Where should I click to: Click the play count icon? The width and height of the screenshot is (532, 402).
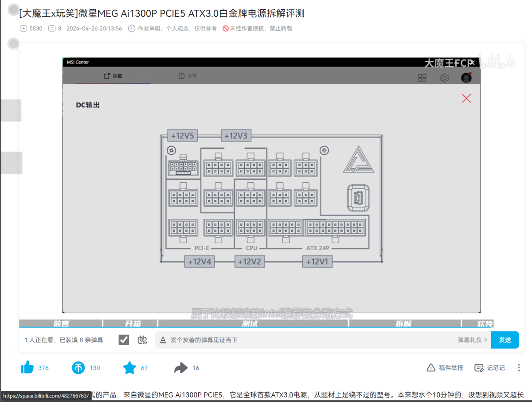(23, 28)
